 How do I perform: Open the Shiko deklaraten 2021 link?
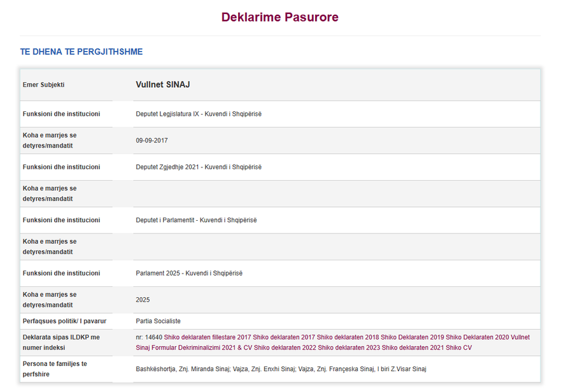[413, 348]
